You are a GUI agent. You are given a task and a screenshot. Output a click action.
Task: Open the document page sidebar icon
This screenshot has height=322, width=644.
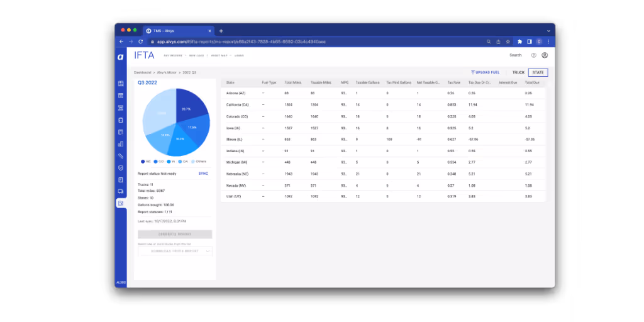coord(121,180)
